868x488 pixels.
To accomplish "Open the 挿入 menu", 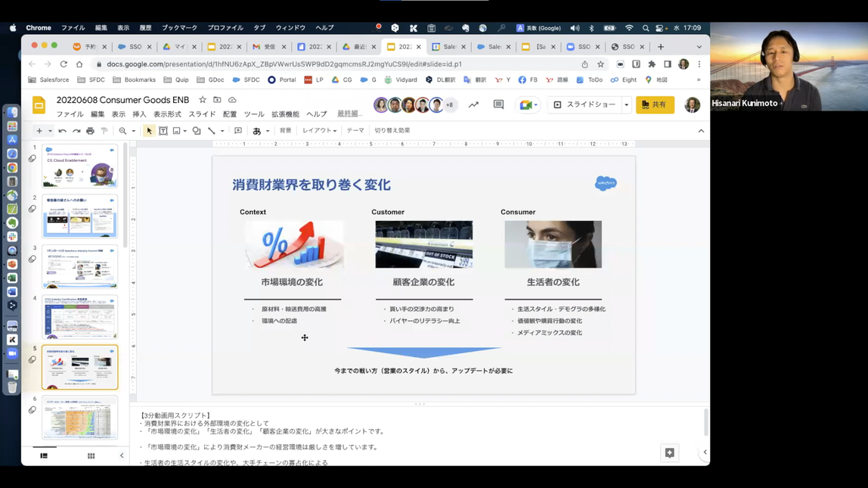I will (139, 114).
